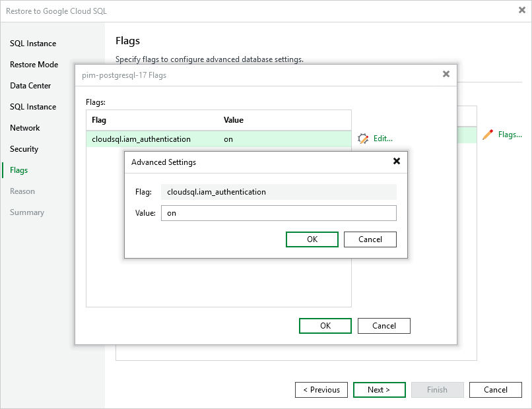Focus the Value input field
This screenshot has height=409, width=532.
(x=279, y=213)
